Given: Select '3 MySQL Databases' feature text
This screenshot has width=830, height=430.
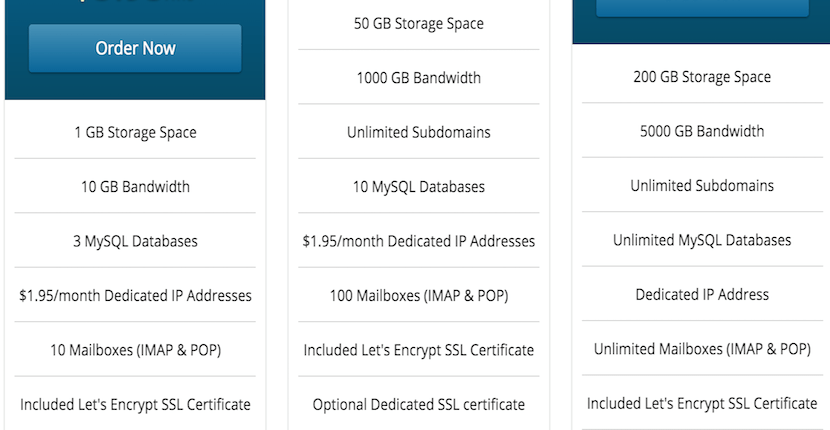Looking at the screenshot, I should pos(135,241).
